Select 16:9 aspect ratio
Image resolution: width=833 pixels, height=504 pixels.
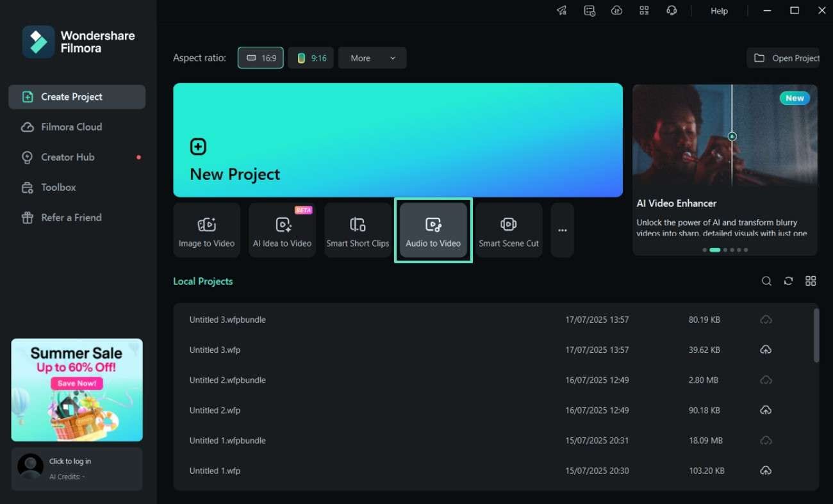pyautogui.click(x=261, y=58)
